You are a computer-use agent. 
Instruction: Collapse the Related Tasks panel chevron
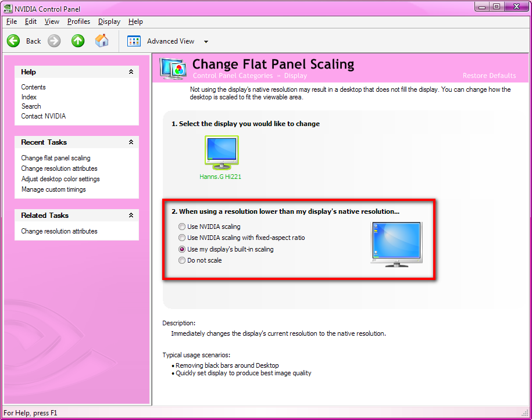[x=131, y=216]
